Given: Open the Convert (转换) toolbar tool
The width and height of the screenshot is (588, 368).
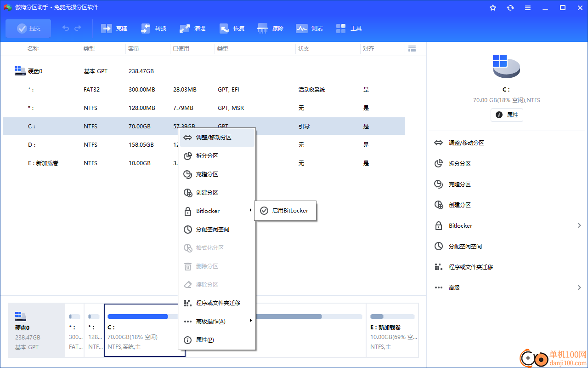Looking at the screenshot, I should coord(154,29).
